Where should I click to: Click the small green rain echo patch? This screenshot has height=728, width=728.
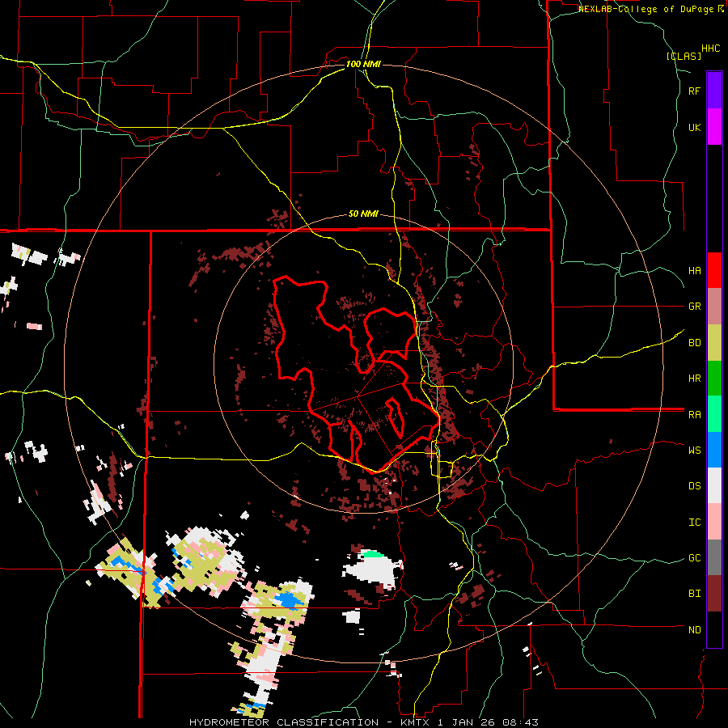pos(372,553)
